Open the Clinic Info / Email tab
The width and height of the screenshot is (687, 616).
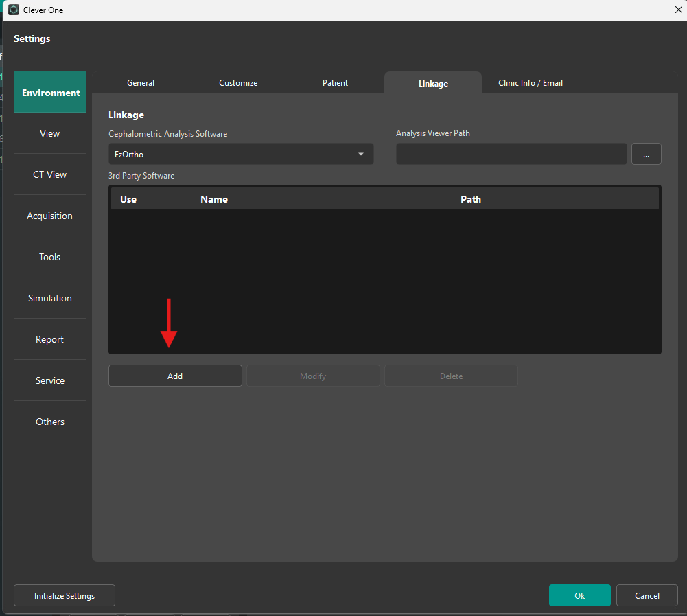[530, 83]
